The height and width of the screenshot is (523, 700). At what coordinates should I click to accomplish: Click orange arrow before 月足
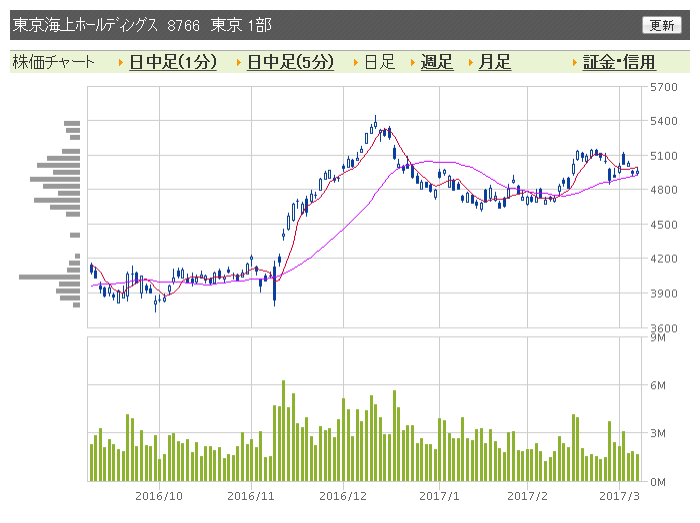(471, 62)
